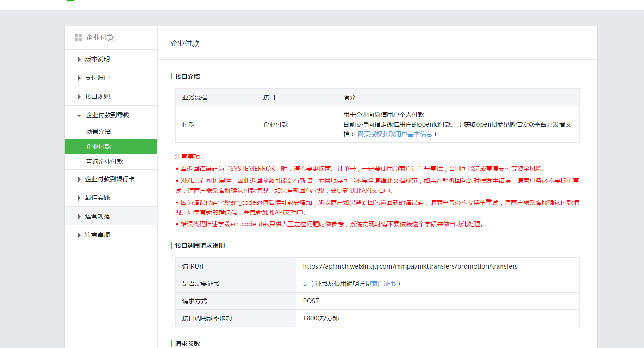This screenshot has width=644, height=348.
Task: Click the 企业付款 cell in 接口 column
Action: point(275,124)
